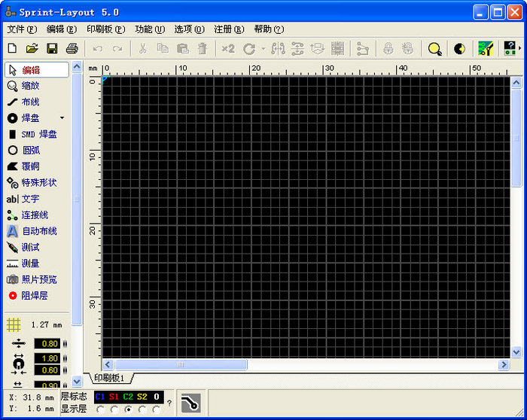Viewport: 527px width, 420px height.
Task: Click the change board side icon
Action: [318, 49]
